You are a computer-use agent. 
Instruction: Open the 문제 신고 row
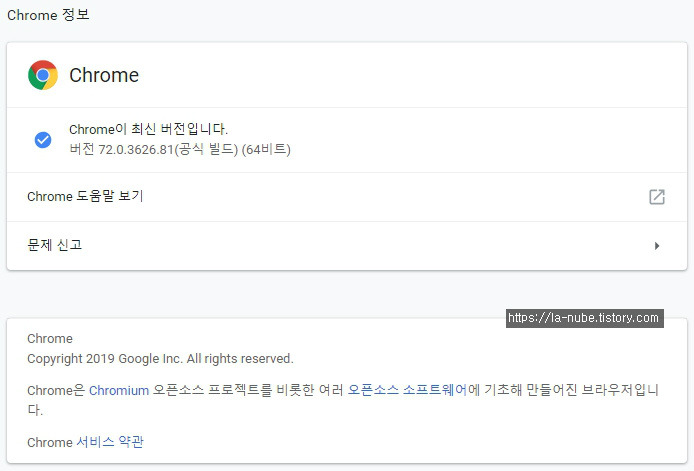347,246
